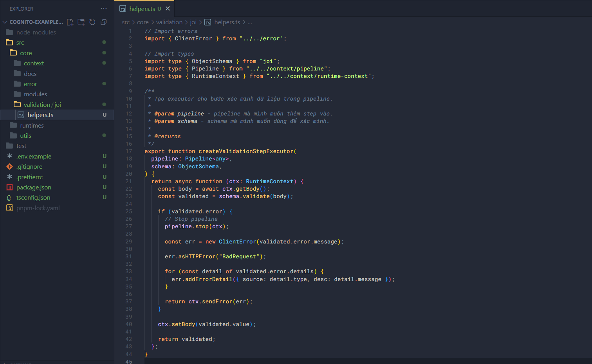
Task: Expand the node_modules folder
Action: [x=36, y=32]
